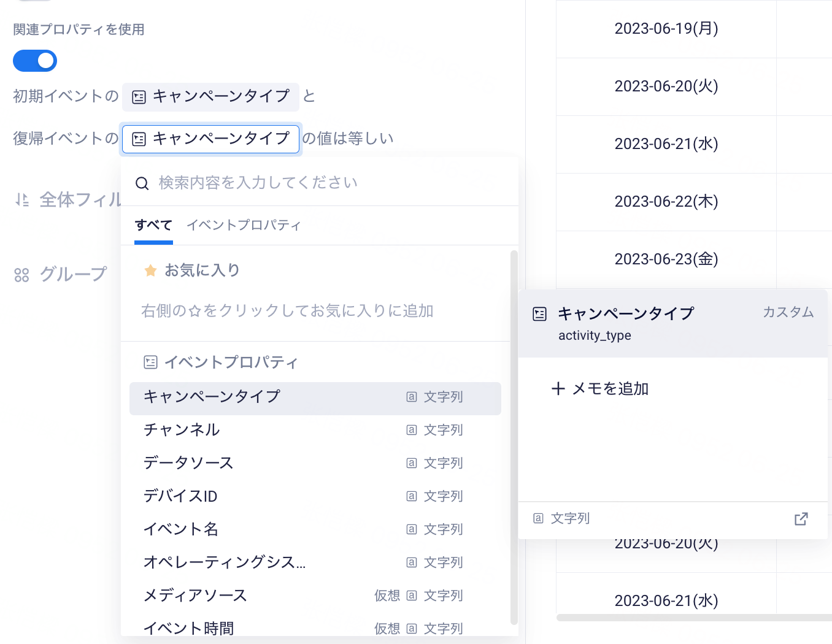Open the 初期イベント キャンペーンタイプ property dropdown
Viewport: 832px width, 644px height.
(210, 96)
